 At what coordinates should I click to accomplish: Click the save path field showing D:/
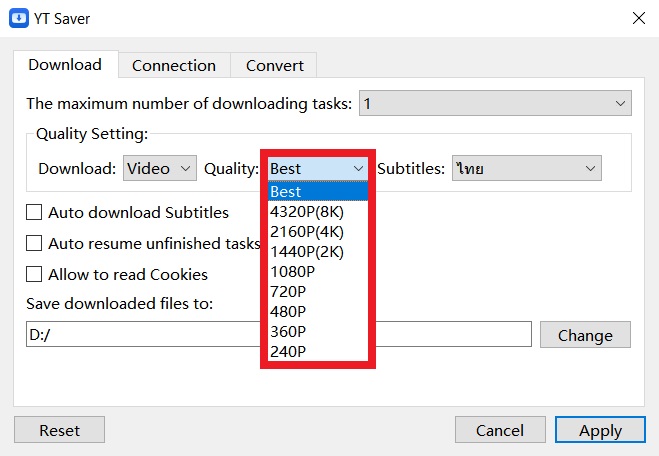pyautogui.click(x=279, y=335)
